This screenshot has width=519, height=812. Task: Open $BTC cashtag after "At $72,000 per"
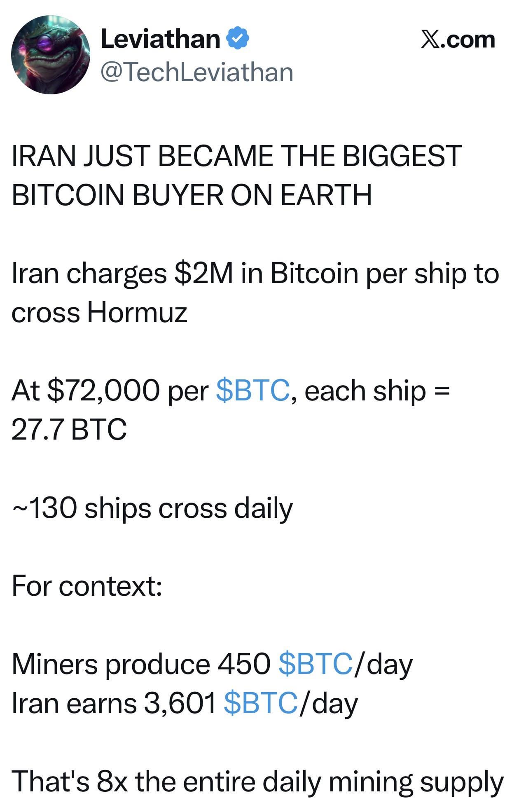pos(252,390)
